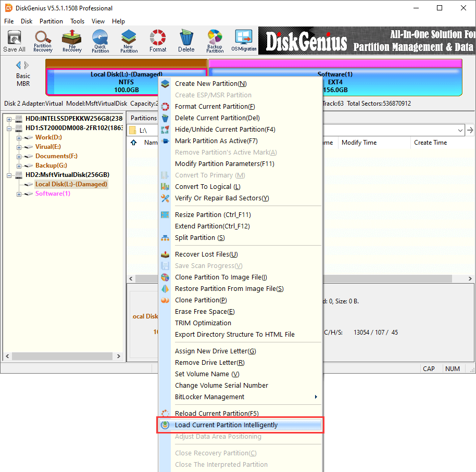This screenshot has width=476, height=472.
Task: Start Quick Partition tool
Action: (100, 41)
